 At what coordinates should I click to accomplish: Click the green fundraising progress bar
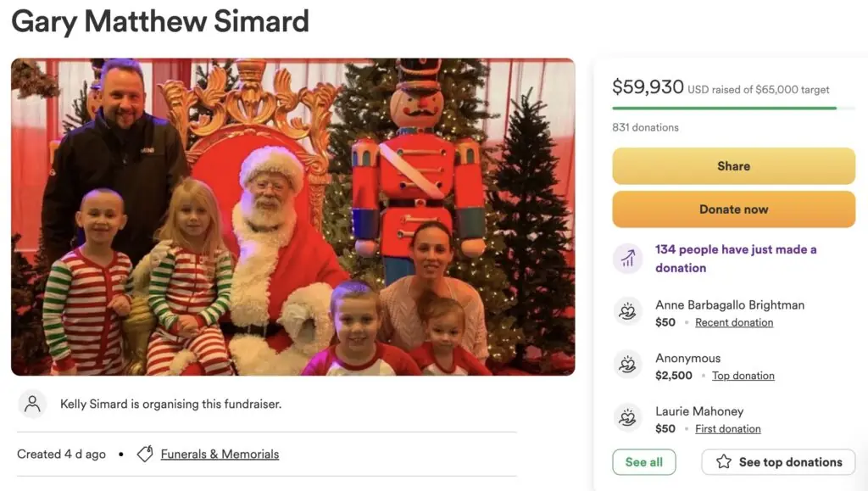pyautogui.click(x=725, y=109)
